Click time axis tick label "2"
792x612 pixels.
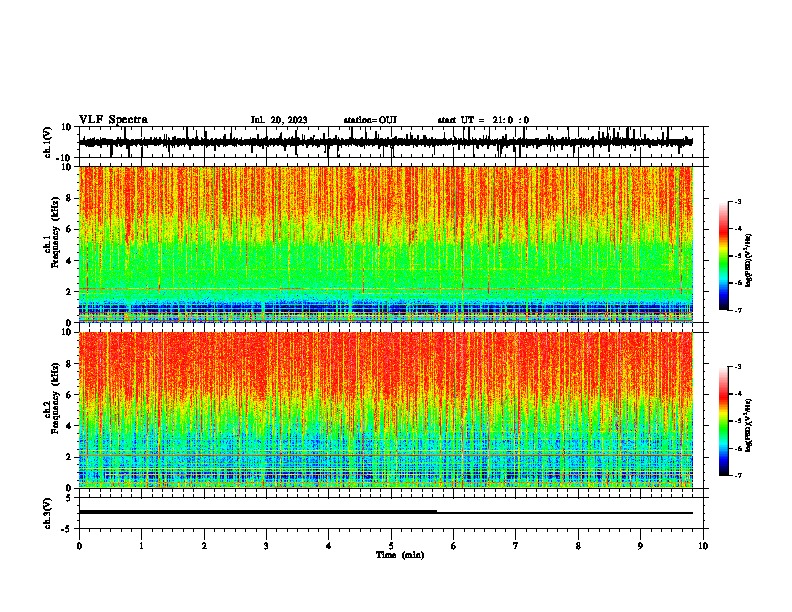tap(204, 546)
